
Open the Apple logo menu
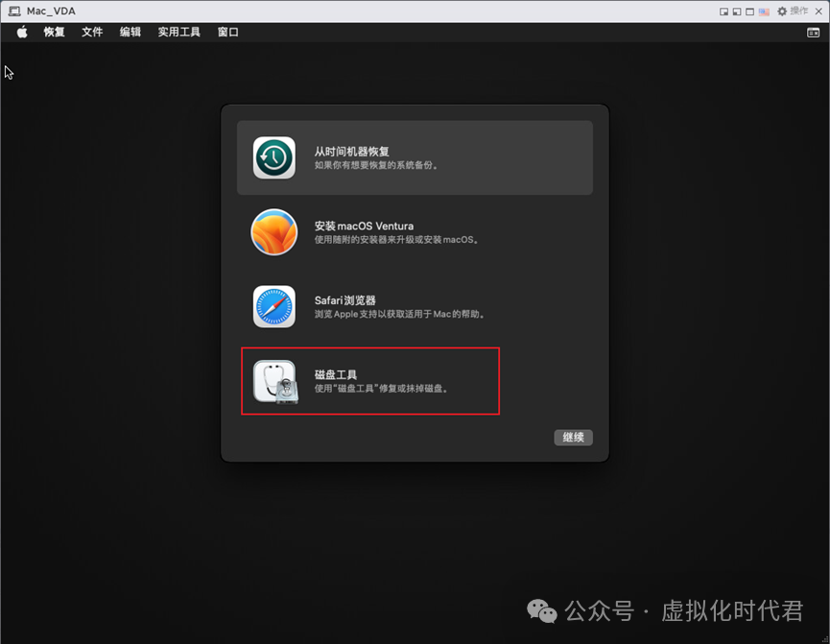click(x=22, y=33)
